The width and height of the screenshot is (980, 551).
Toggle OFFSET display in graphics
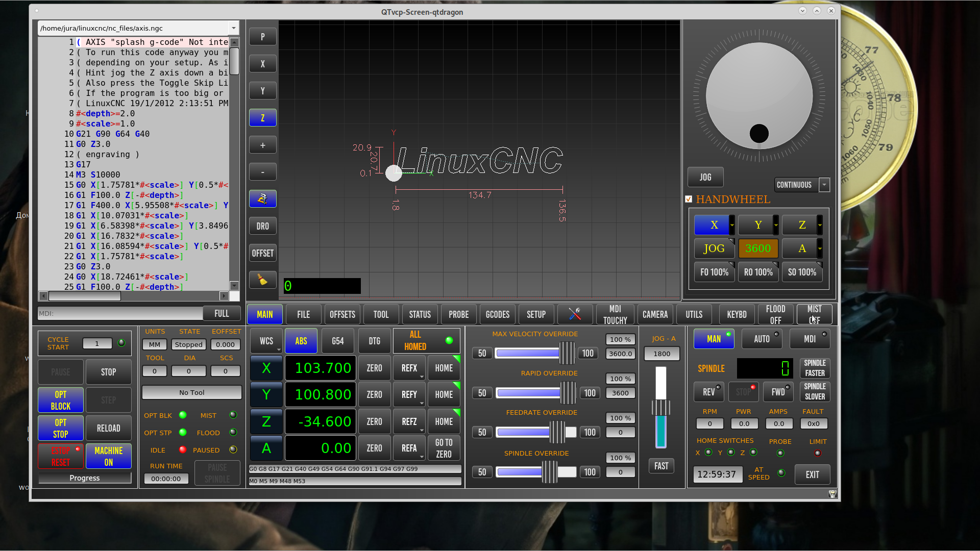pos(262,253)
